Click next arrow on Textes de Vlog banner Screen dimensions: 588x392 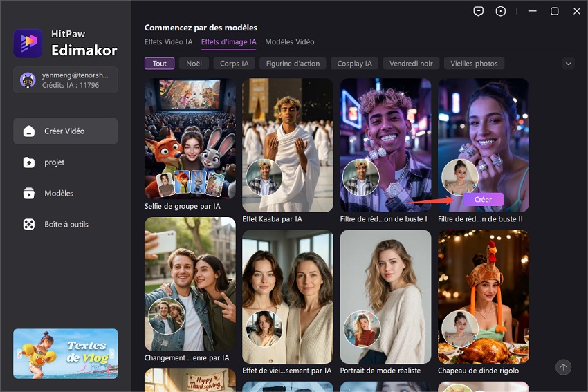pos(111,353)
